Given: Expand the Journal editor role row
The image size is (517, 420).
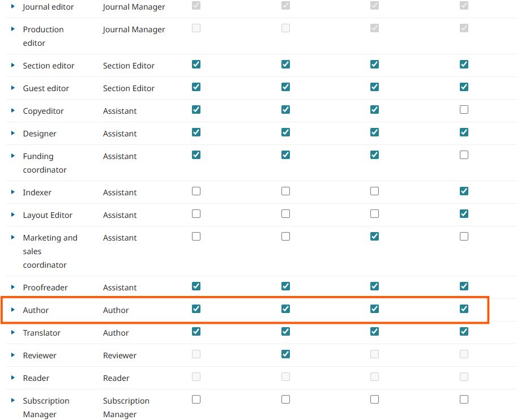Looking at the screenshot, I should coord(13,6).
